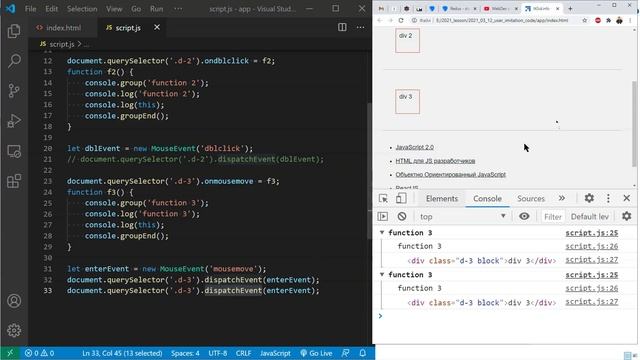
Task: Open the View menu
Action: point(114,9)
